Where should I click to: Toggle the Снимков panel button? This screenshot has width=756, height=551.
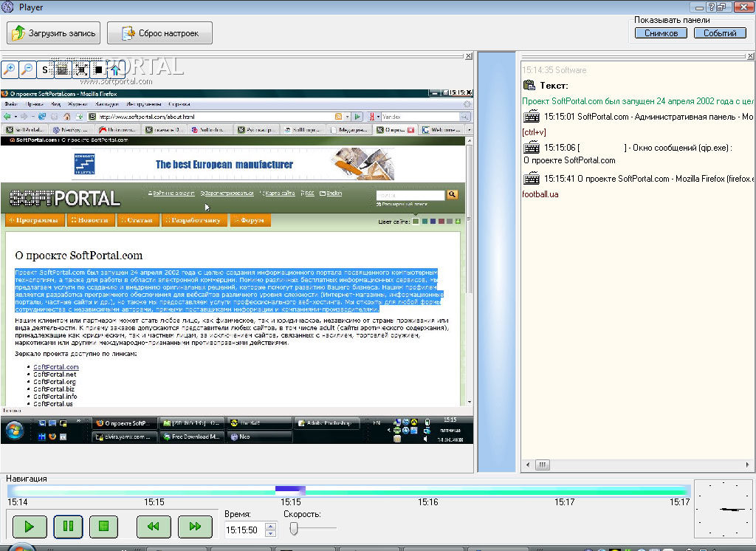[661, 32]
